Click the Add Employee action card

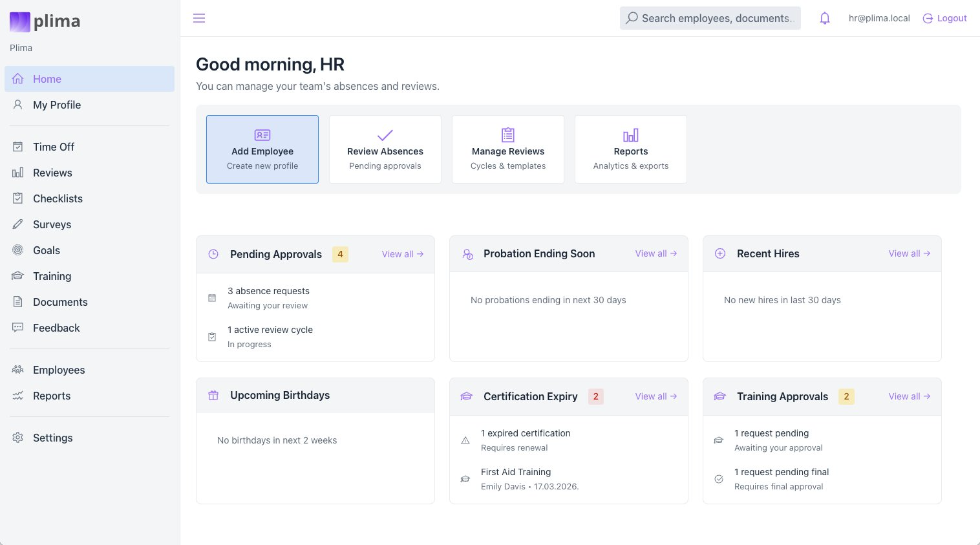[x=262, y=149]
